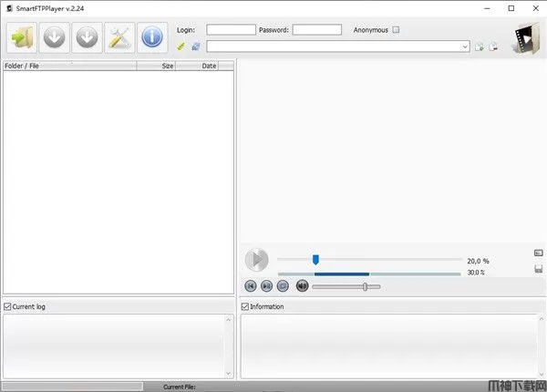The height and width of the screenshot is (392, 547).
Task: Skip to the next track
Action: 266,286
